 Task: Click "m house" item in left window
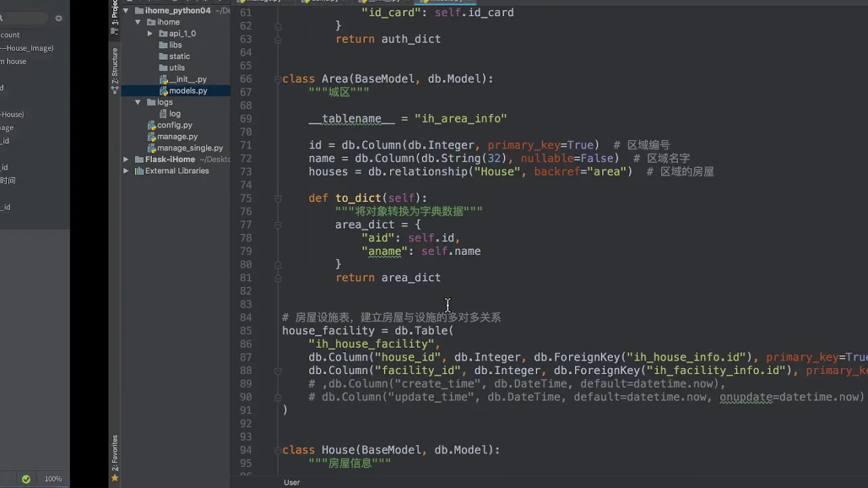tap(14, 61)
